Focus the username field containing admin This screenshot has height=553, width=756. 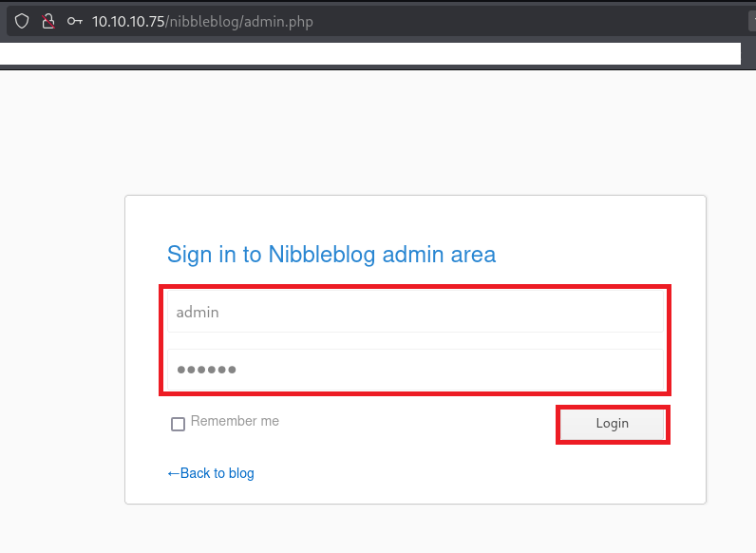pyautogui.click(x=415, y=312)
